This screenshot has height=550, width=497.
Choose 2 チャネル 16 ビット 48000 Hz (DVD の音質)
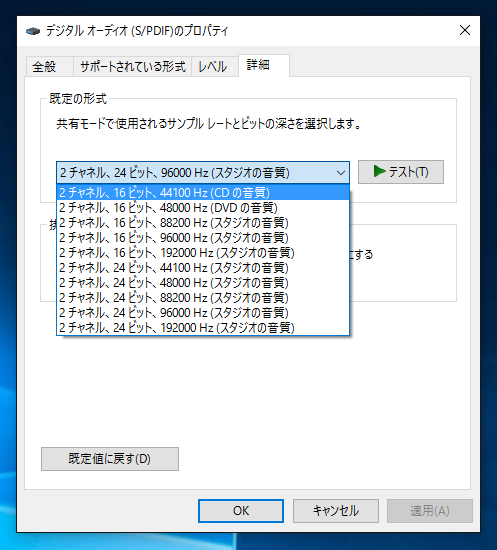click(203, 208)
